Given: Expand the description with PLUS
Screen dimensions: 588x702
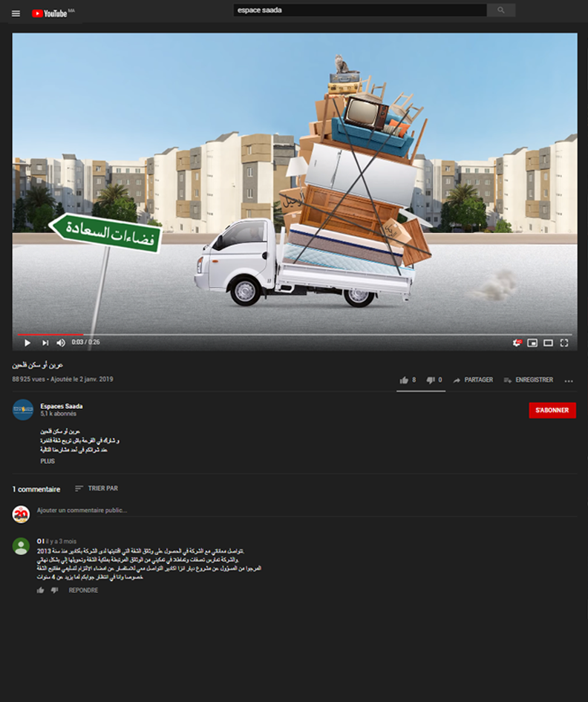Looking at the screenshot, I should pos(48,461).
